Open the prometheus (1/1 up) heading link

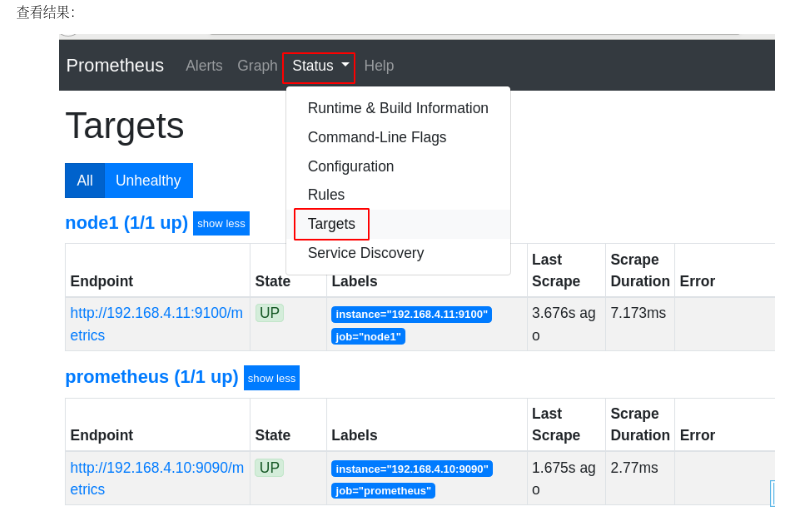tap(152, 378)
